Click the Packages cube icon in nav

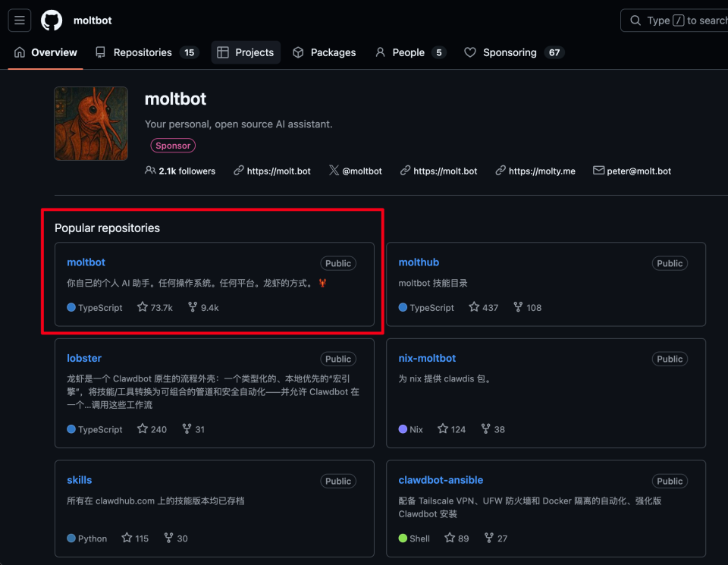click(298, 52)
